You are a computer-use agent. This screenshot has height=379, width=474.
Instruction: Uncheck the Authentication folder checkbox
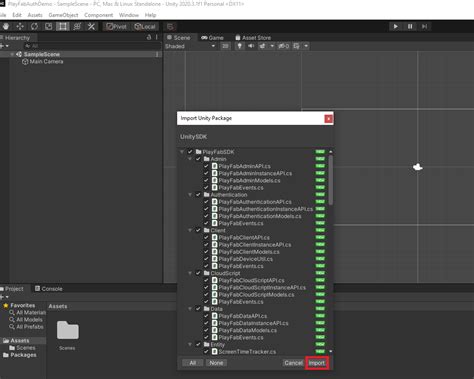(x=198, y=195)
